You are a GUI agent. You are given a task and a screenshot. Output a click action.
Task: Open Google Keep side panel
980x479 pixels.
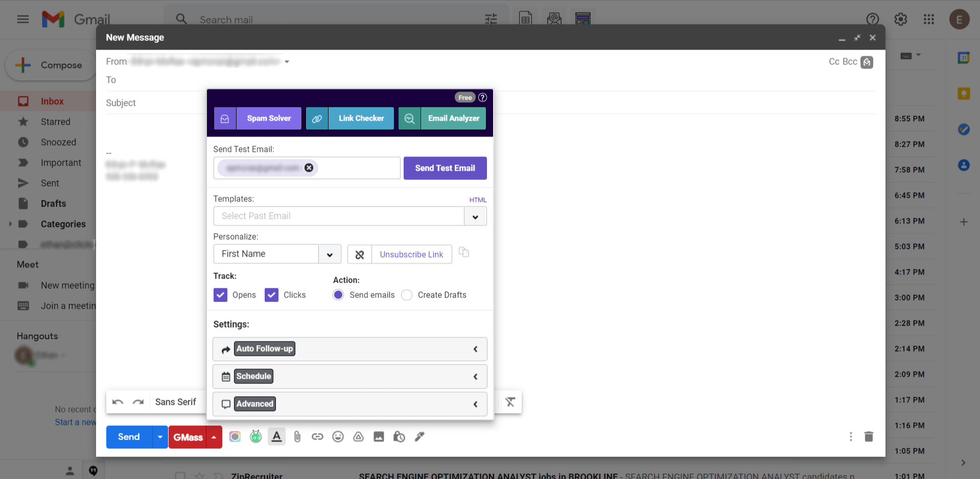pos(964,94)
